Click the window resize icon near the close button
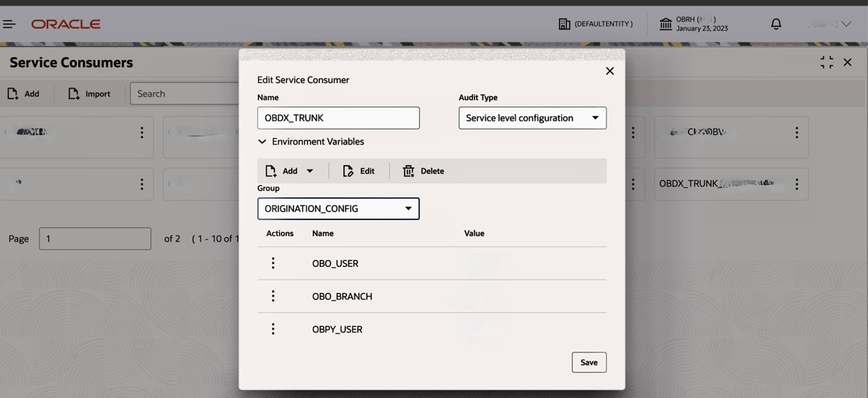Viewport: 868px width, 398px height. click(x=826, y=61)
